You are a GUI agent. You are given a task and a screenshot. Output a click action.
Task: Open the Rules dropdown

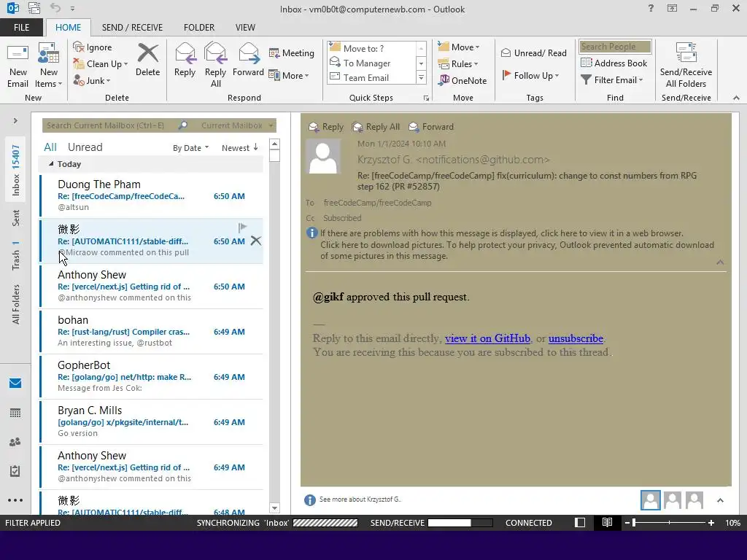pos(458,64)
